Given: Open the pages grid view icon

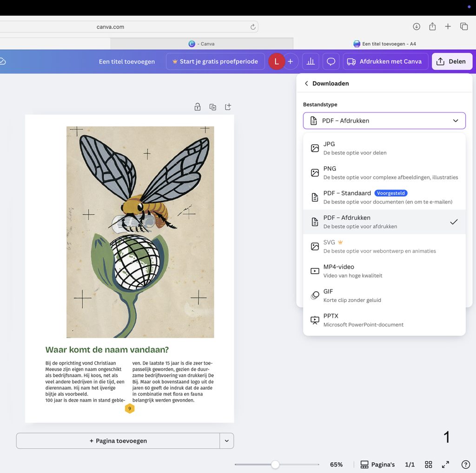Looking at the screenshot, I should (x=428, y=464).
